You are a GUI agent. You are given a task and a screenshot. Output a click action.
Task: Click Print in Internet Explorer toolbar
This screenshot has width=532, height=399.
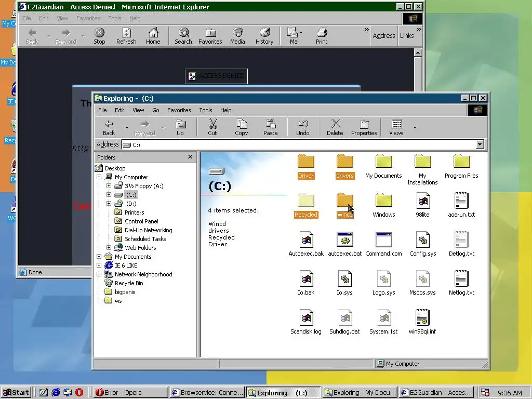click(x=321, y=36)
